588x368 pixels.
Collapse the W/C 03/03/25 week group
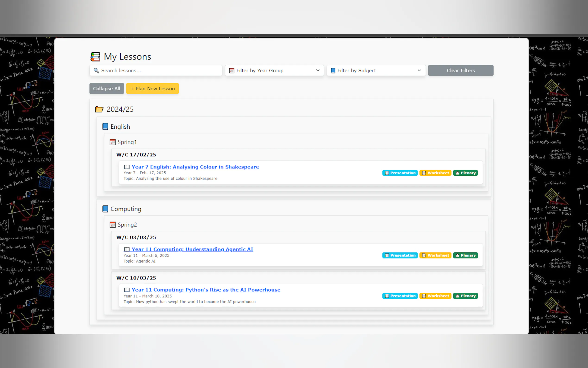[x=136, y=237]
